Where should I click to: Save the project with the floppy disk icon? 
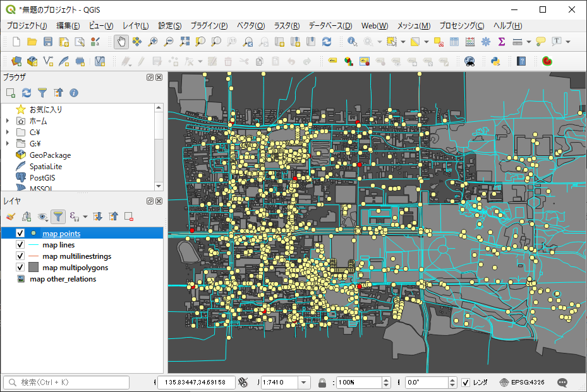click(48, 42)
